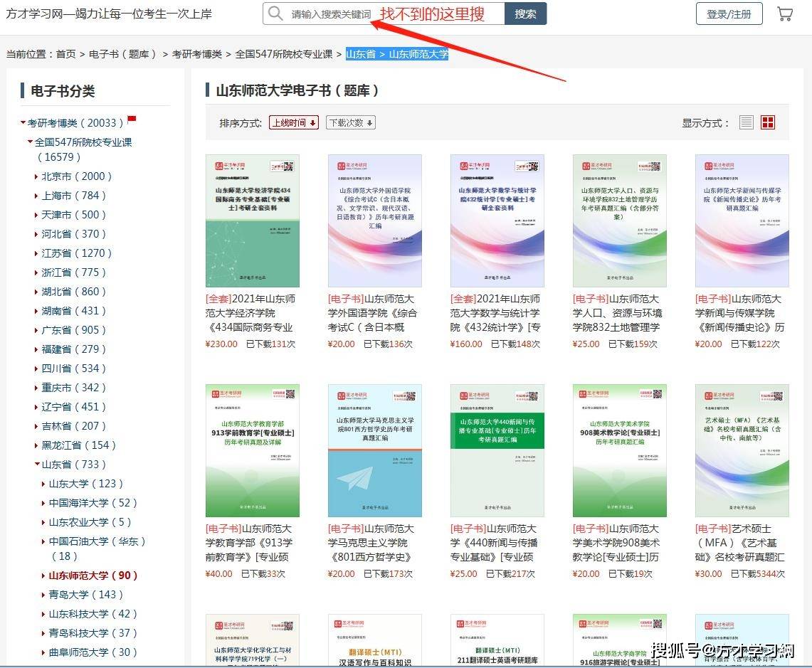812x668 pixels.
Task: Open 434国际商务 book cover thumbnail
Action: (252, 221)
